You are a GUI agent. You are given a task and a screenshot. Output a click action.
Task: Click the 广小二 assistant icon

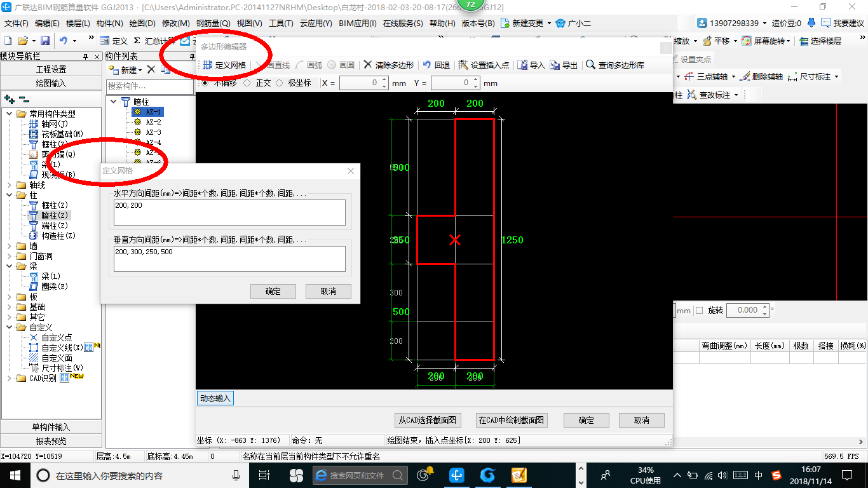573,23
